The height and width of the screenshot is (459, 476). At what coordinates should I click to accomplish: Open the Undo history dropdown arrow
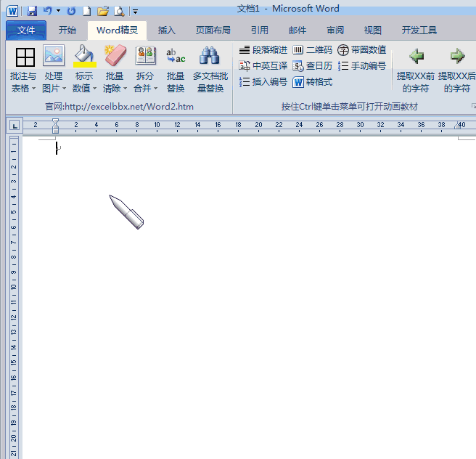(58, 11)
